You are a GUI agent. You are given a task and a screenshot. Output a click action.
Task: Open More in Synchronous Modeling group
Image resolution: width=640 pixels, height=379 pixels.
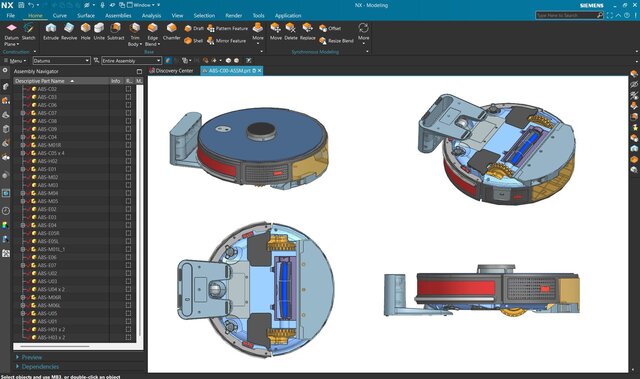coord(363,33)
